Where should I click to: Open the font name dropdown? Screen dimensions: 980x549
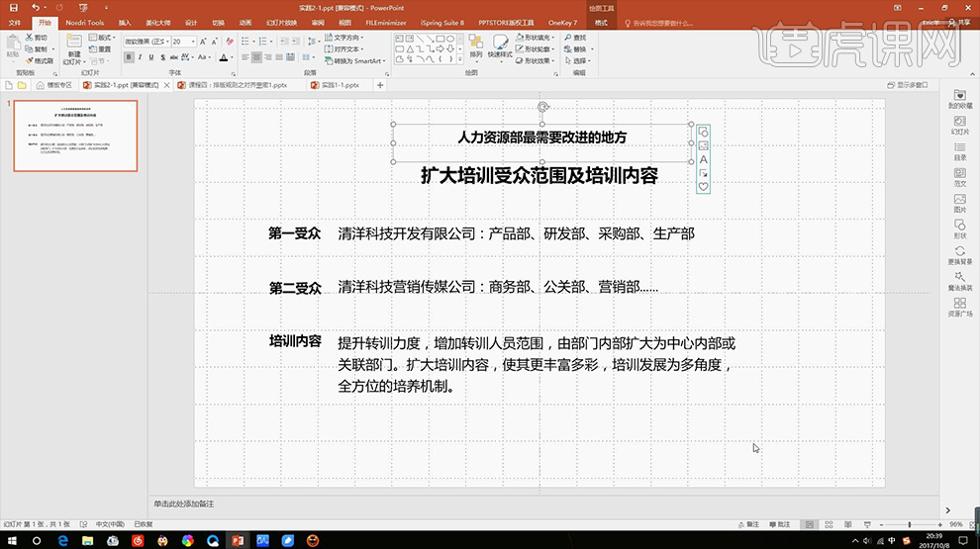point(167,42)
